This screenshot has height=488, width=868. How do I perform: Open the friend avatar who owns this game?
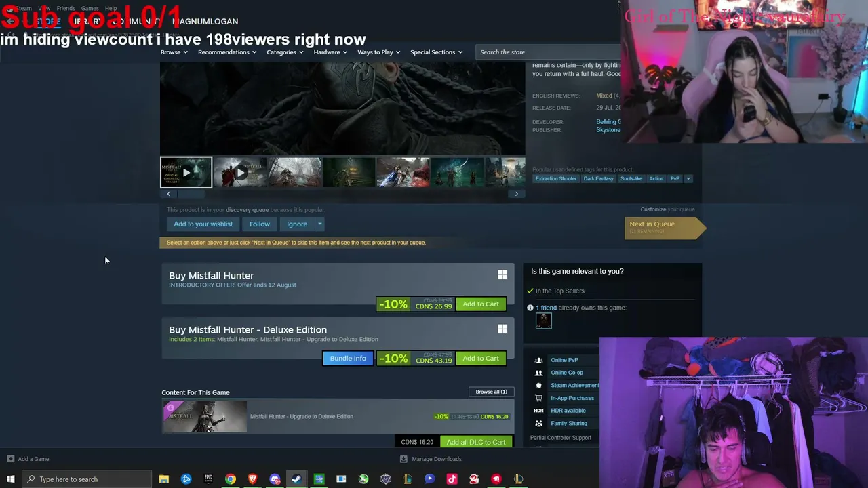click(x=543, y=321)
